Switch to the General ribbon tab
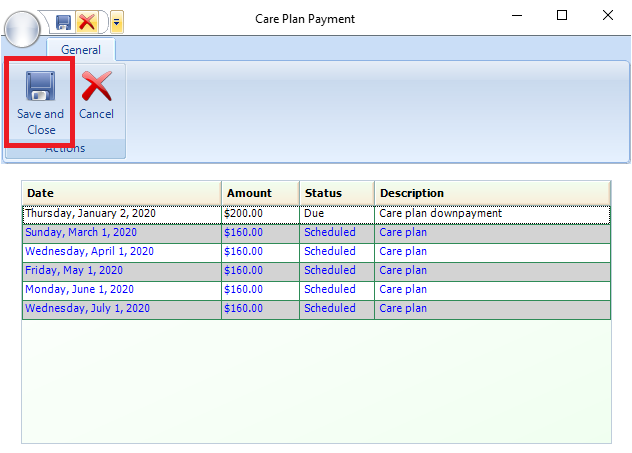The height and width of the screenshot is (453, 632). tap(82, 49)
